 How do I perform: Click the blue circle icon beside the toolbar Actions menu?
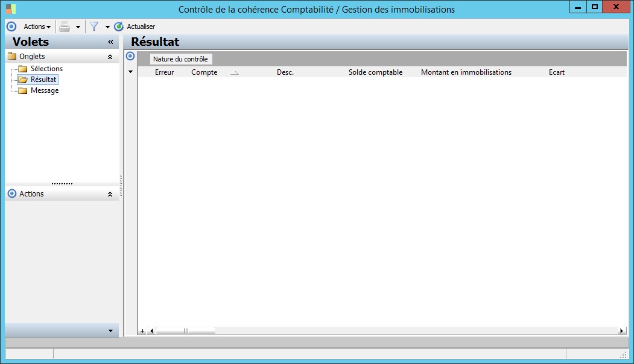click(11, 27)
